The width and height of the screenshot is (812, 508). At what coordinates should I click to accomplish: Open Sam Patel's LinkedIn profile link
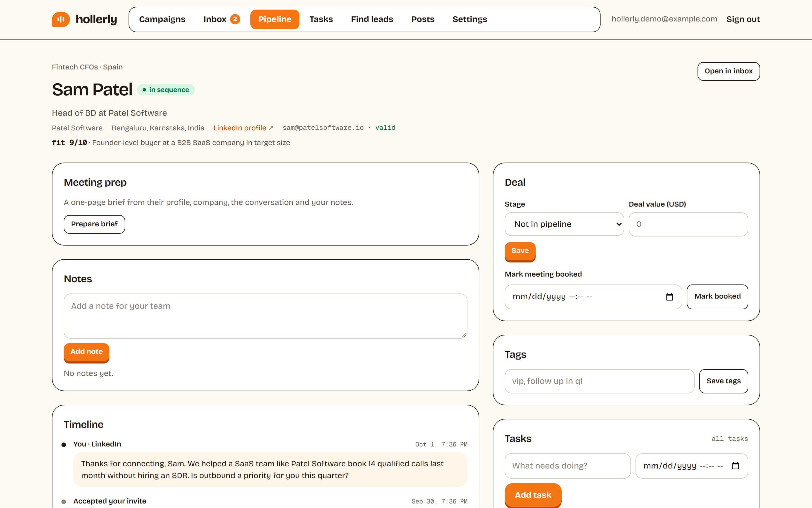[243, 128]
